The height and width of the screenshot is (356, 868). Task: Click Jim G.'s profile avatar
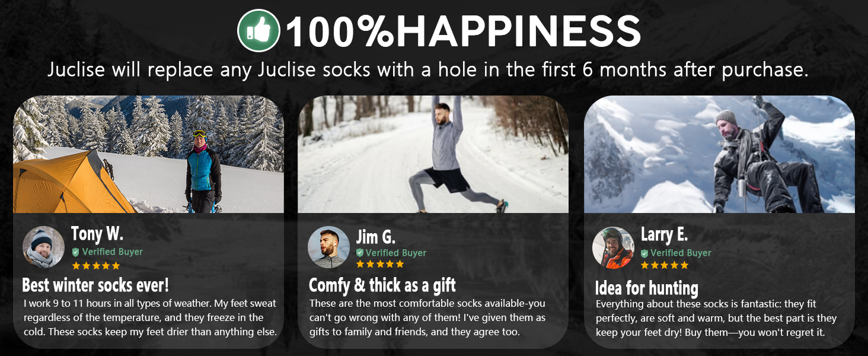pos(329,247)
